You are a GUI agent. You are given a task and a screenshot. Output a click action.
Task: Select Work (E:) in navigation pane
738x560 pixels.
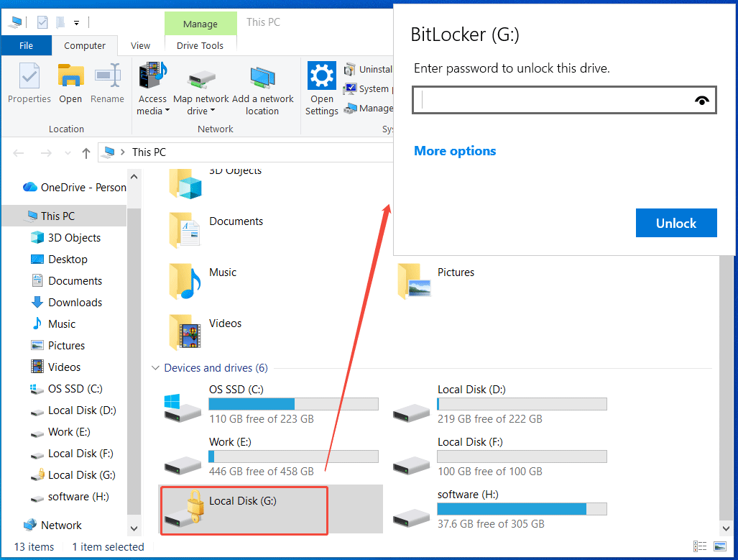tap(60, 432)
